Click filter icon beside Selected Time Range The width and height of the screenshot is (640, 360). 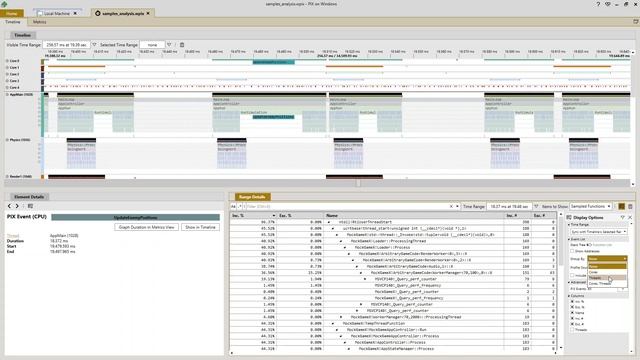pos(169,45)
